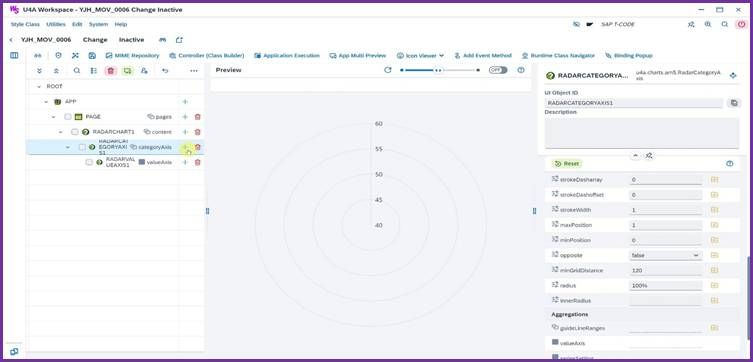Open the Help menu
Screen dimensions: 753x362
(x=121, y=24)
